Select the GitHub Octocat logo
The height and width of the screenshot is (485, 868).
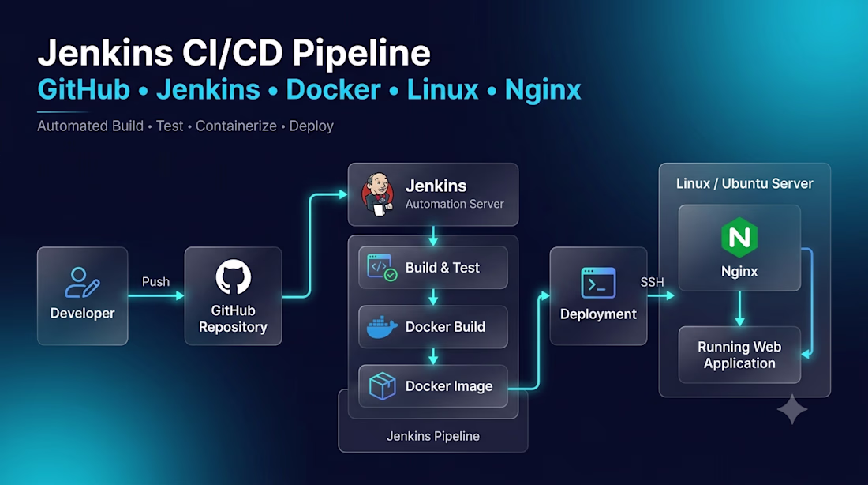pyautogui.click(x=233, y=277)
